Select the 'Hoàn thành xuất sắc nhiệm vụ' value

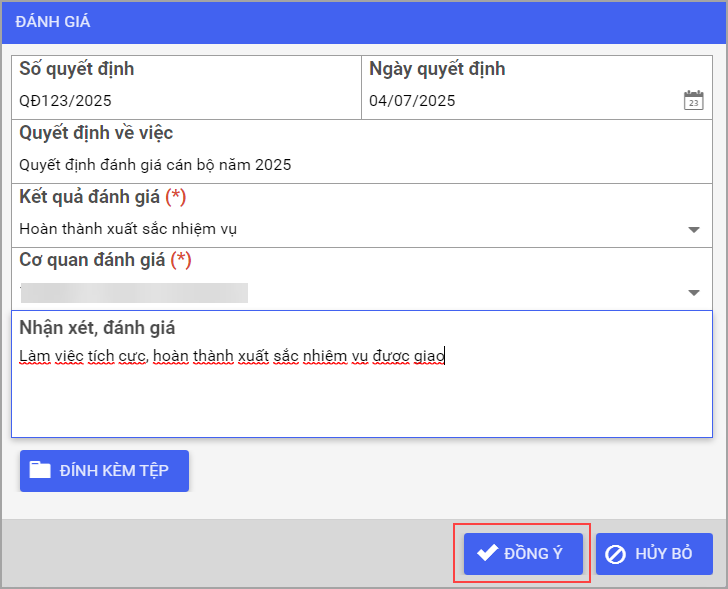(x=128, y=229)
